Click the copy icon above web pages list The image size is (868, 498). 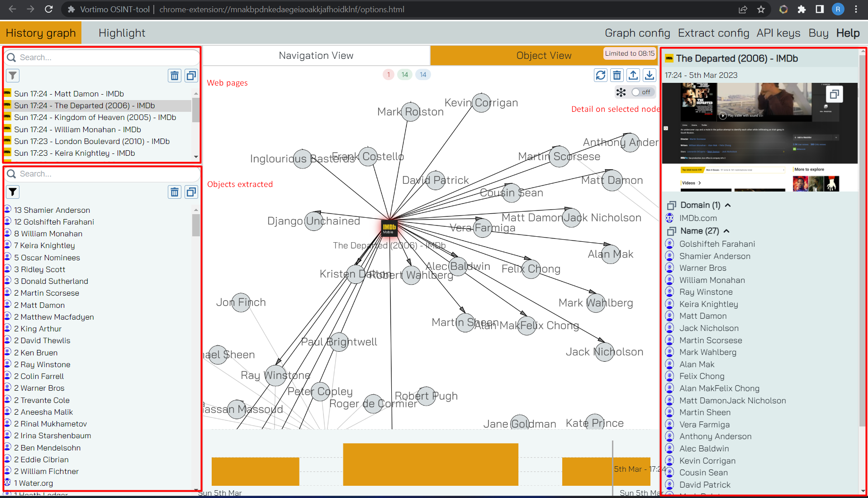191,76
